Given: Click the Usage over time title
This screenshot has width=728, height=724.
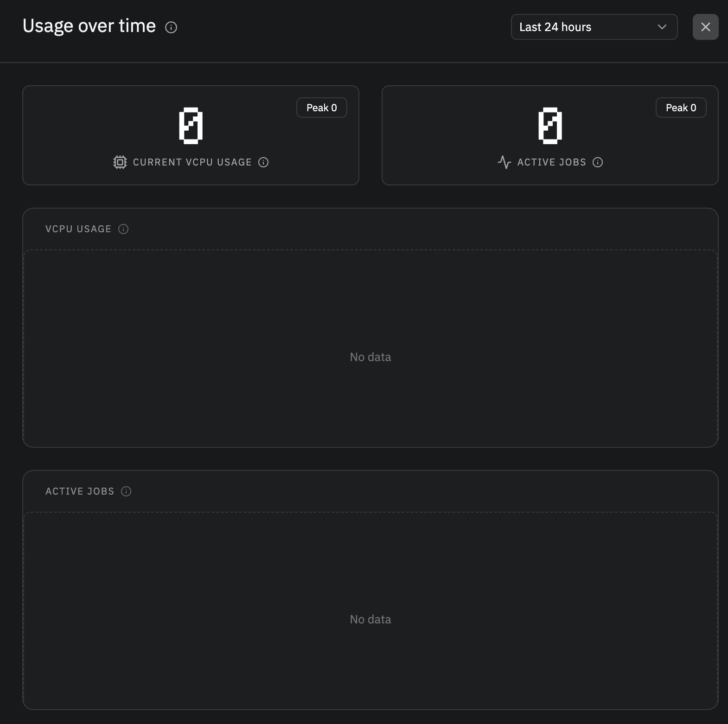Looking at the screenshot, I should point(89,26).
